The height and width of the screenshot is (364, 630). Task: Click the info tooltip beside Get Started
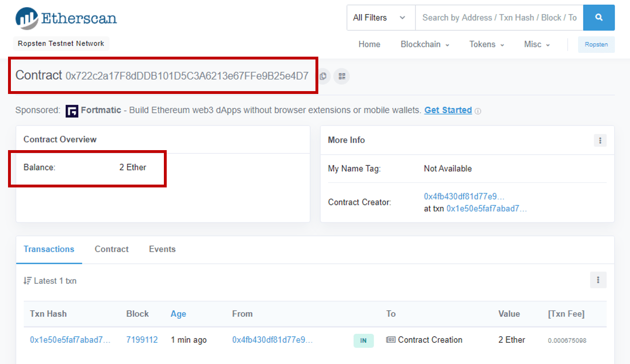tap(478, 110)
